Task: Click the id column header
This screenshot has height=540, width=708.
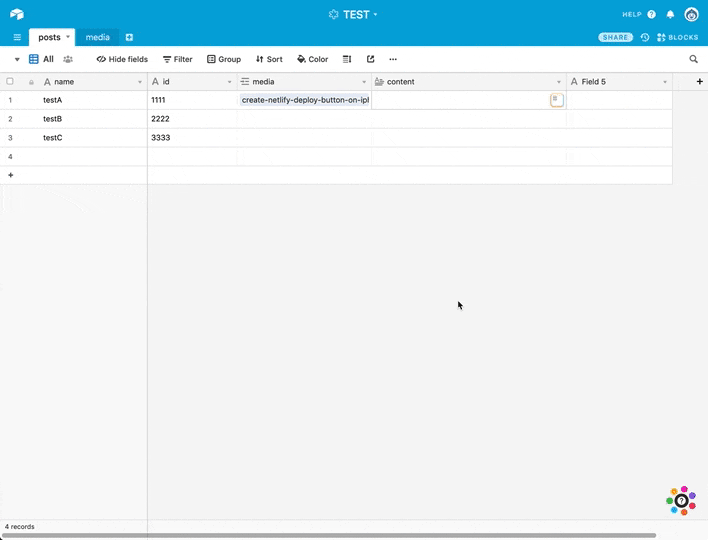Action: tap(192, 82)
